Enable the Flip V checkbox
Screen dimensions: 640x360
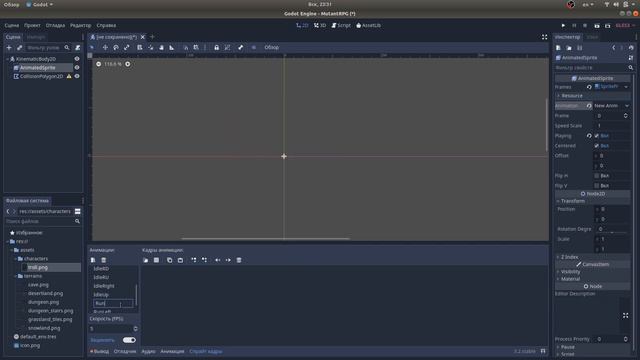[x=596, y=186]
